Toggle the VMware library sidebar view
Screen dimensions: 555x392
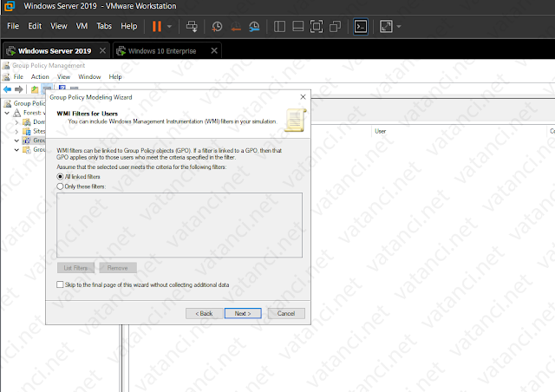(x=279, y=26)
